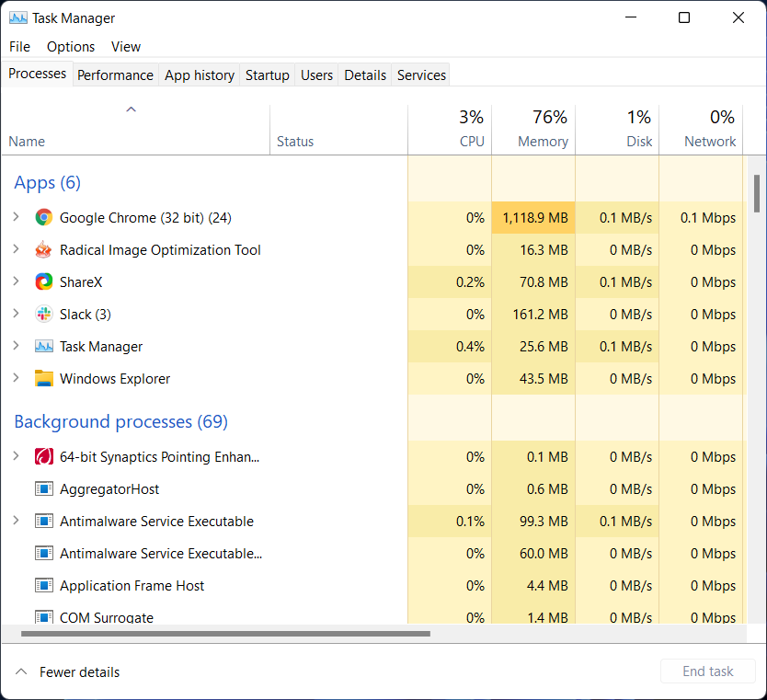Click the End task button
Viewport: 767px width, 700px height.
click(x=708, y=671)
